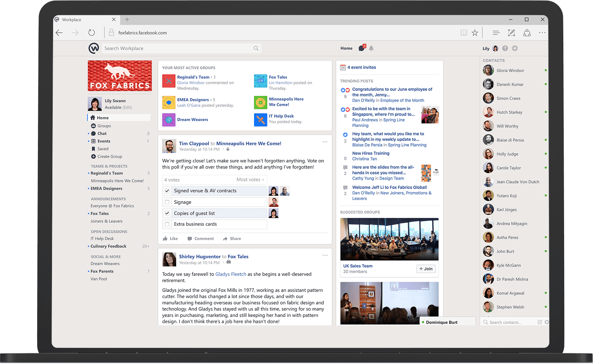Image resolution: width=593 pixels, height=364 pixels.
Task: Edit Lily Swann's availability status
Action: (128, 108)
